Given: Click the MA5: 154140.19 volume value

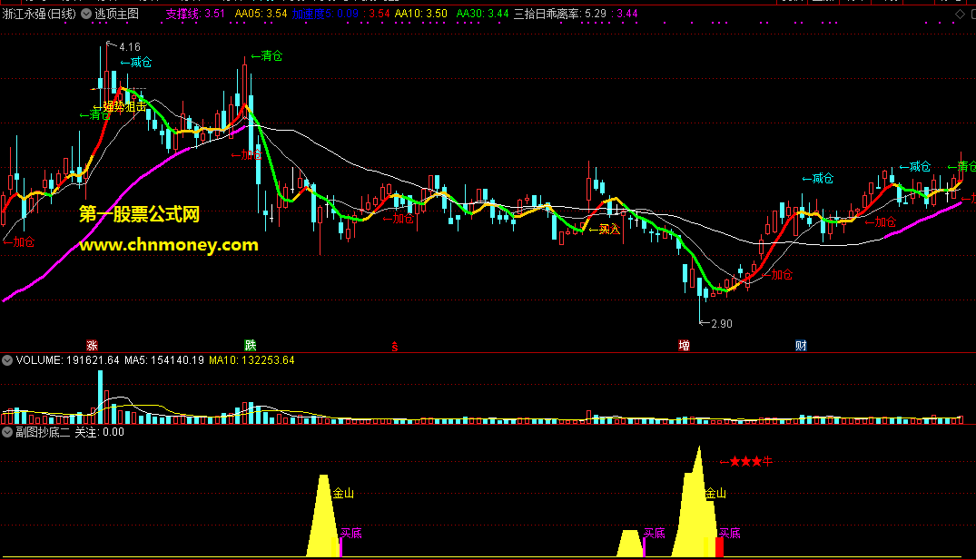Looking at the screenshot, I should point(164,360).
